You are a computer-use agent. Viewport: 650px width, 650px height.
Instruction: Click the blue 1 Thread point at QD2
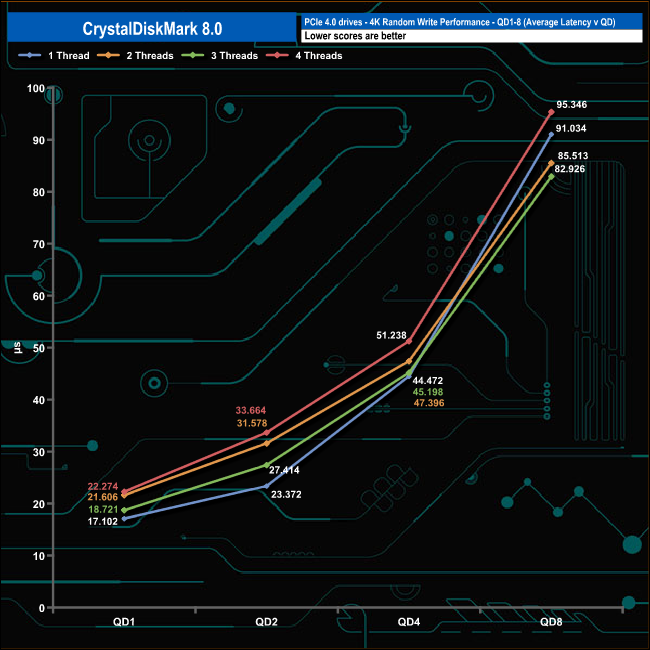267,486
